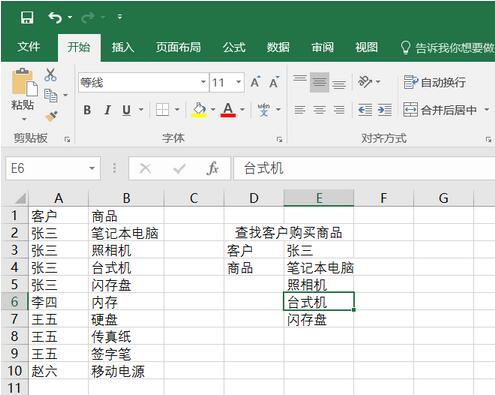Open Insert Function fx dialog
The image size is (495, 395).
tap(212, 168)
